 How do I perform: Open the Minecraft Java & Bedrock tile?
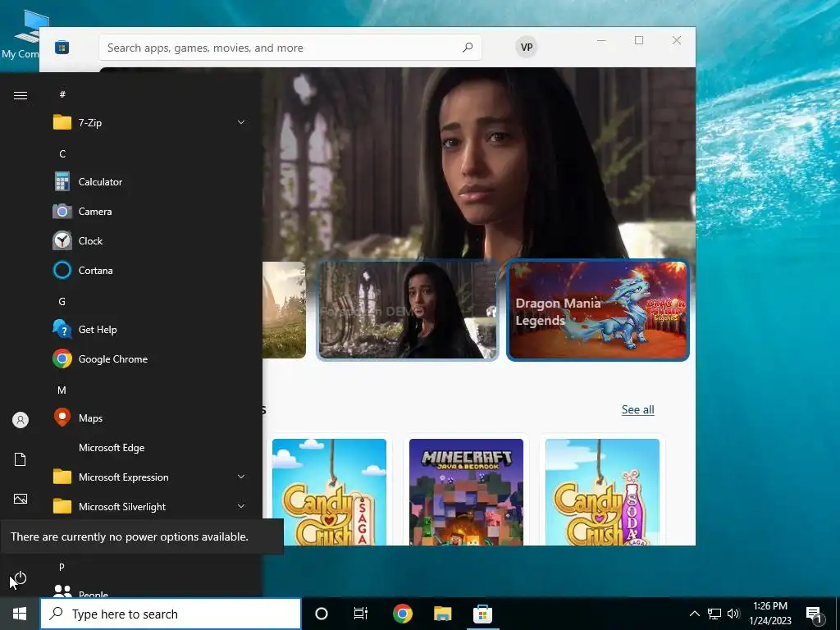[466, 492]
